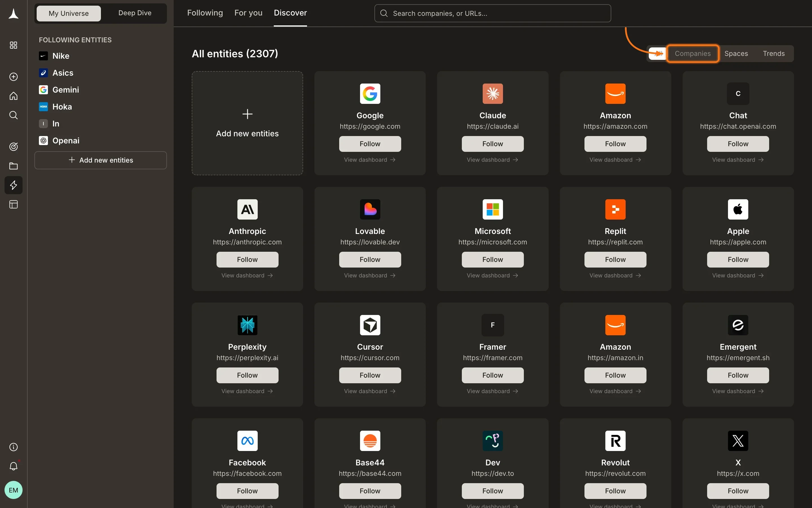The image size is (812, 508).
Task: Switch to My Universe mode
Action: [x=69, y=14]
